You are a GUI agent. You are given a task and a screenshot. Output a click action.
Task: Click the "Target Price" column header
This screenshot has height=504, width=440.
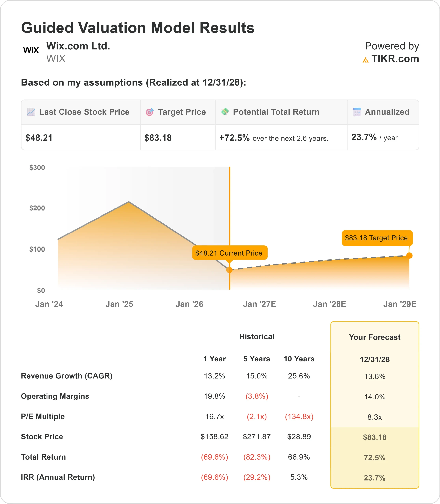[182, 112]
